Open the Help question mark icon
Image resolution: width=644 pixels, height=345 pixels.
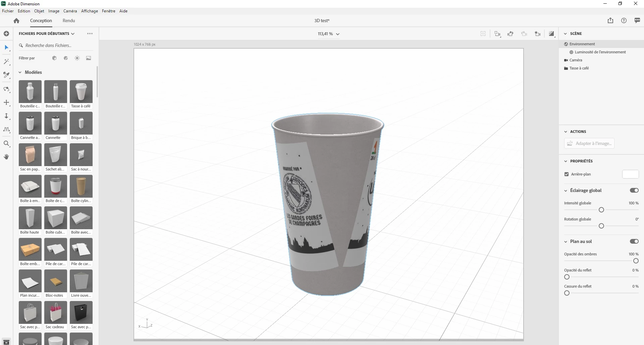(624, 20)
